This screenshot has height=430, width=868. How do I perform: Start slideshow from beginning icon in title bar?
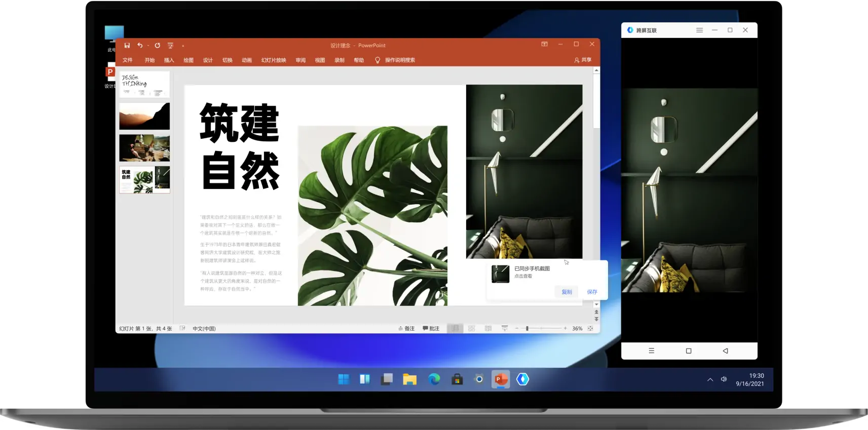pyautogui.click(x=171, y=46)
